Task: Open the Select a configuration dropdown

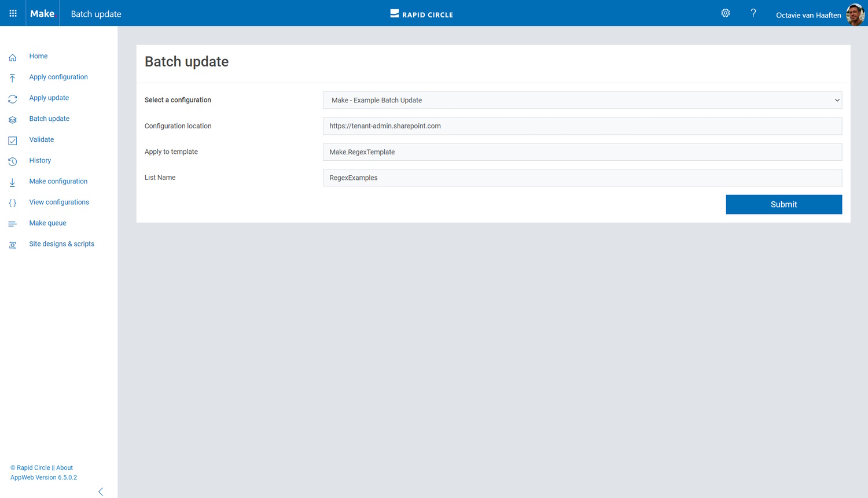Action: tap(582, 100)
